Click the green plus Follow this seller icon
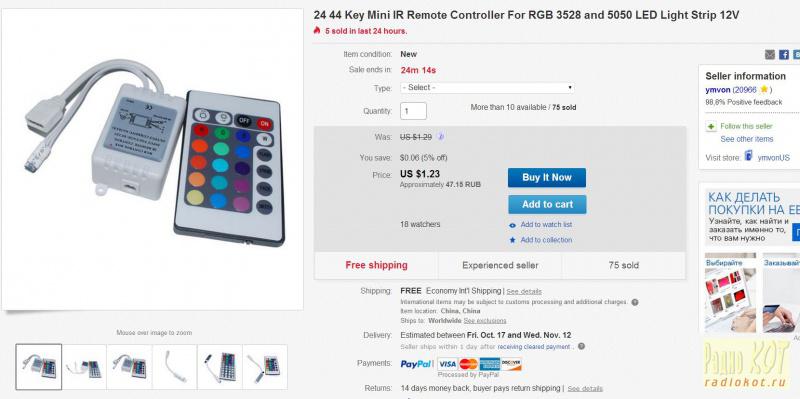The image size is (800, 399). (x=711, y=126)
